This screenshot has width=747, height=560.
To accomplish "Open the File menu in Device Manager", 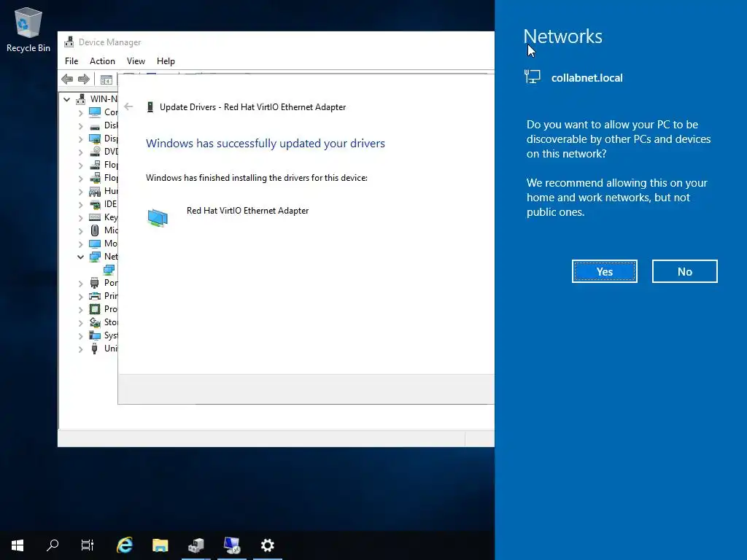I will pyautogui.click(x=71, y=61).
